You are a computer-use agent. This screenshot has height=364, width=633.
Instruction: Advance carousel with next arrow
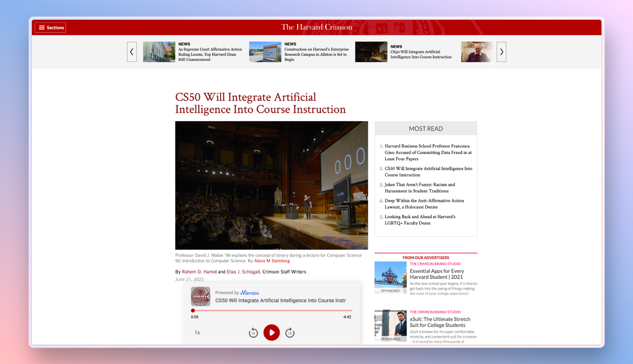click(x=501, y=52)
